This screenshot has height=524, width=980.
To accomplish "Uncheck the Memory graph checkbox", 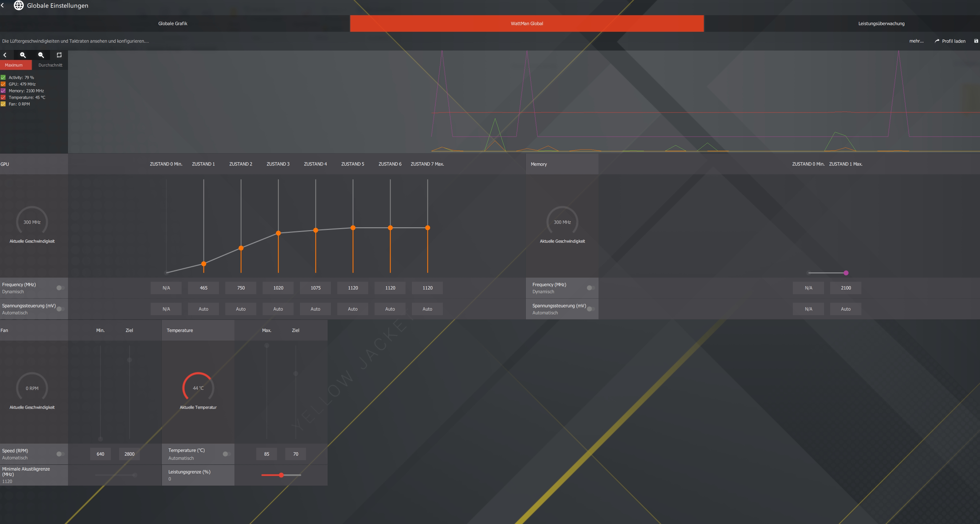I will click(x=3, y=91).
